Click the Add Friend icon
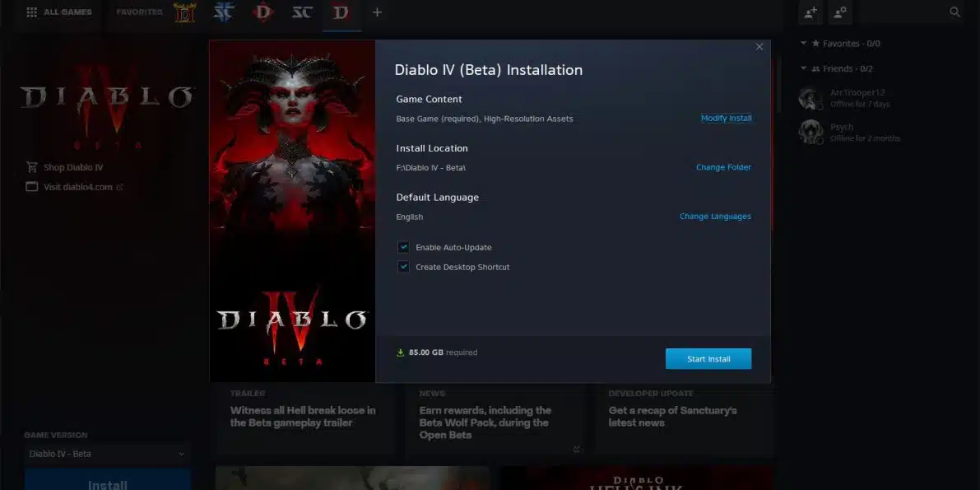Image resolution: width=980 pixels, height=490 pixels. (810, 12)
